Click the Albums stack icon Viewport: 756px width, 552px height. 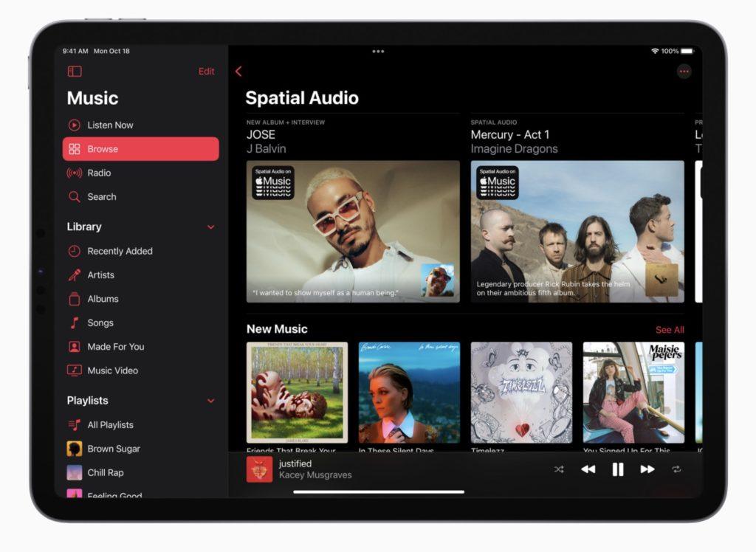(75, 299)
